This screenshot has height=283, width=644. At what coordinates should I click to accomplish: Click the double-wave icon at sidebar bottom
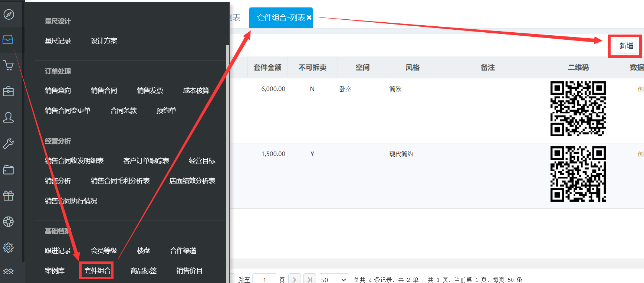tap(9, 271)
